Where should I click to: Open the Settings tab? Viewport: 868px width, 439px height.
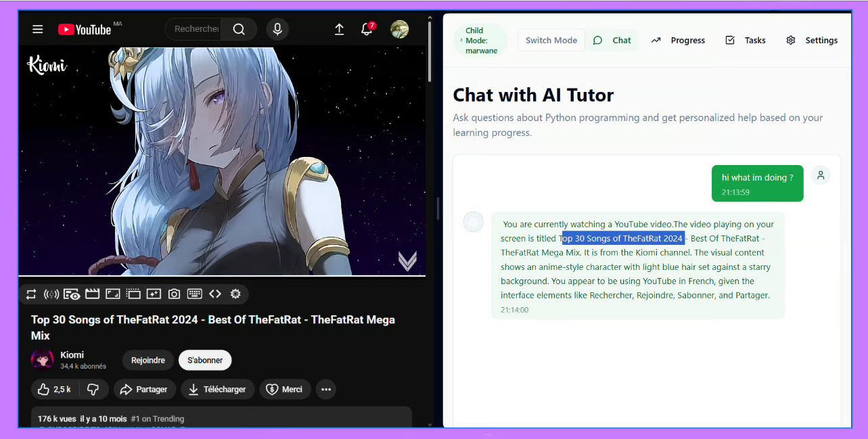click(x=812, y=40)
